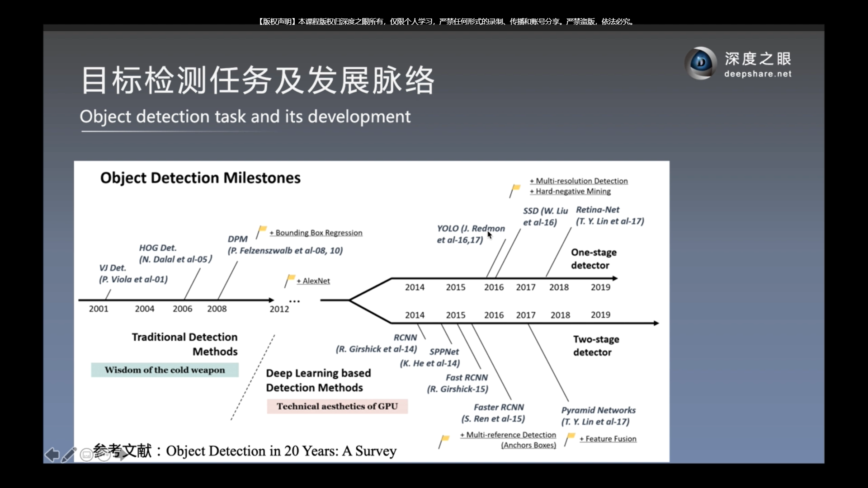This screenshot has height=488, width=868.
Task: Click the 'VJ Det.' milestone label
Action: point(113,267)
